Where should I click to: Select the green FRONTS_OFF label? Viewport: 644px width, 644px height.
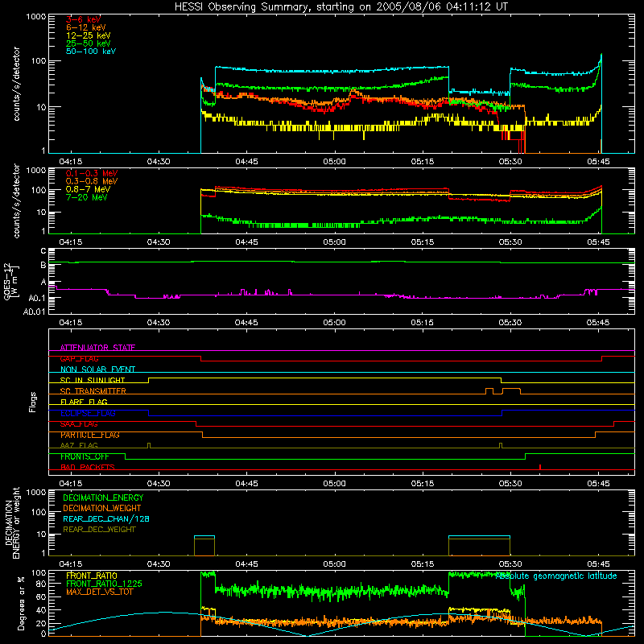(85, 456)
